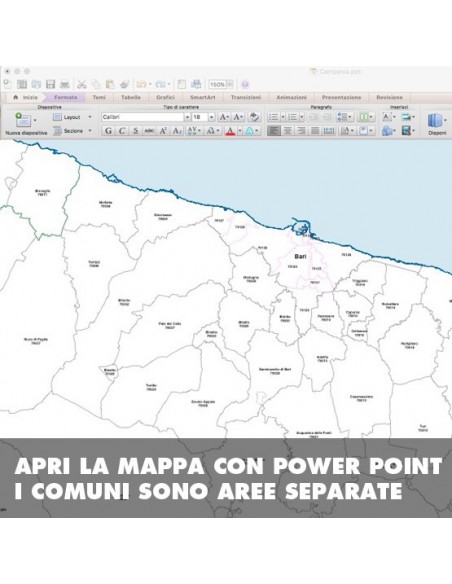Open the Revisione ribbon tab

[x=389, y=97]
